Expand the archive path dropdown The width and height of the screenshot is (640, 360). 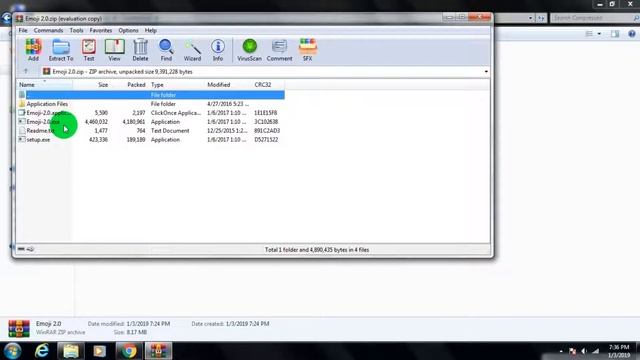486,72
